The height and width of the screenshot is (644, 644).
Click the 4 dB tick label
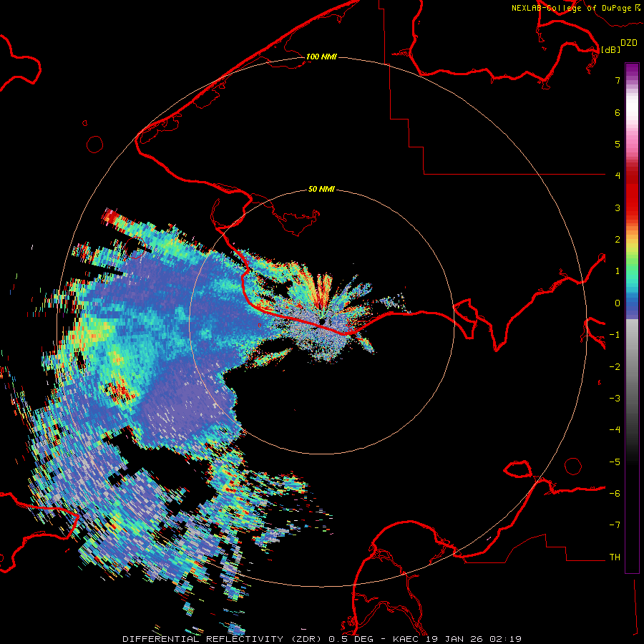618,176
